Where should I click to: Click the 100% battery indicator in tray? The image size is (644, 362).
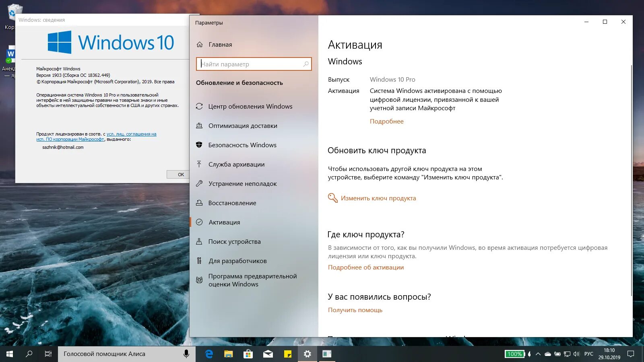tap(515, 354)
